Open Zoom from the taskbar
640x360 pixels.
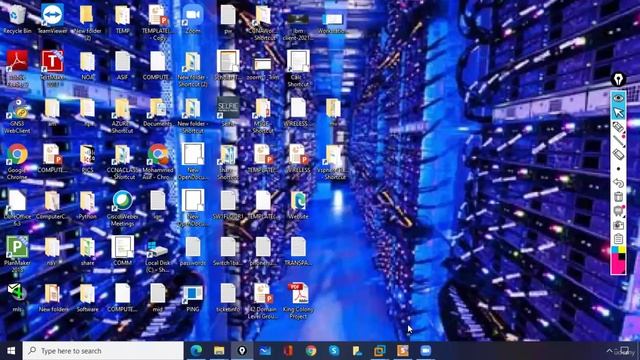pyautogui.click(x=426, y=351)
